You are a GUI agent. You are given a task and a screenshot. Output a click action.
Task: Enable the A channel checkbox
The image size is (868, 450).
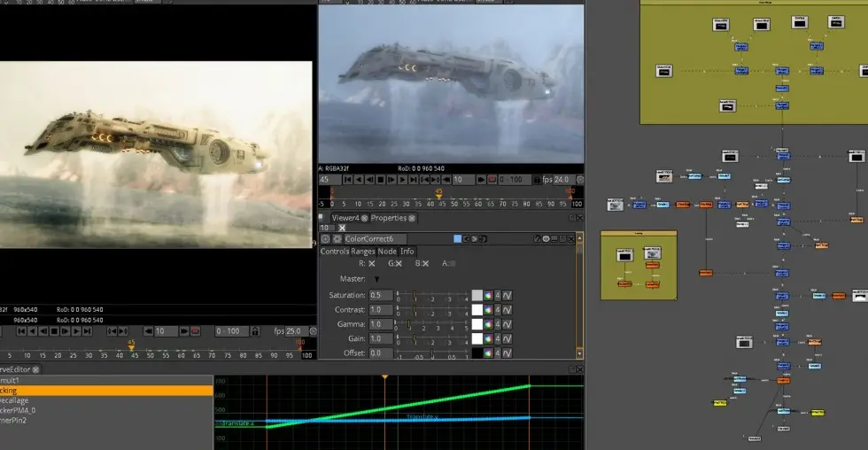453,263
